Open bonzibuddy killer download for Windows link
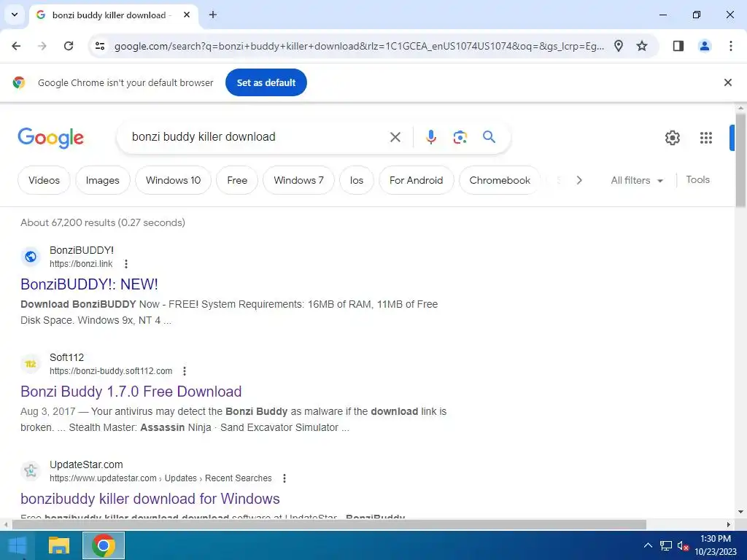The width and height of the screenshot is (747, 560). tap(150, 499)
